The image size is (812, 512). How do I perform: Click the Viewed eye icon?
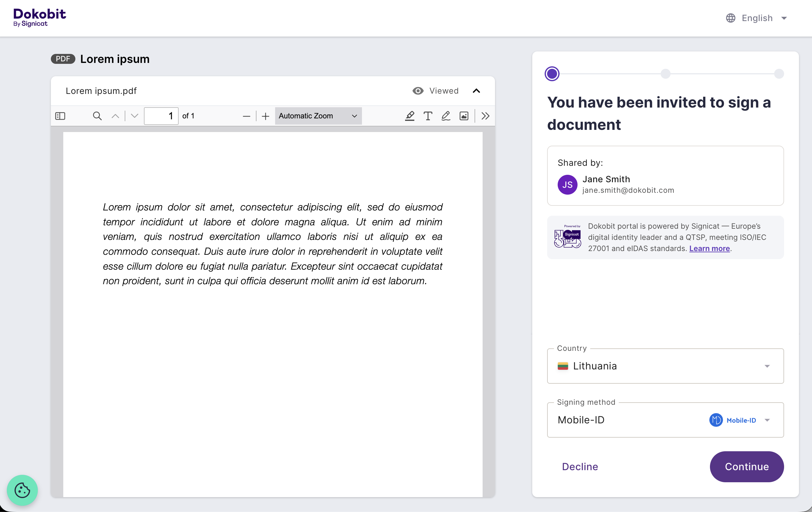click(x=418, y=91)
